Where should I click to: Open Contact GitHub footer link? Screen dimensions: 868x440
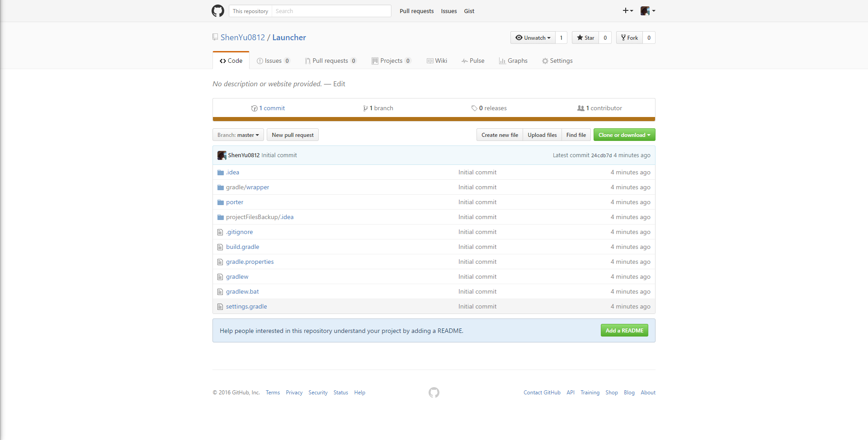[542, 393]
